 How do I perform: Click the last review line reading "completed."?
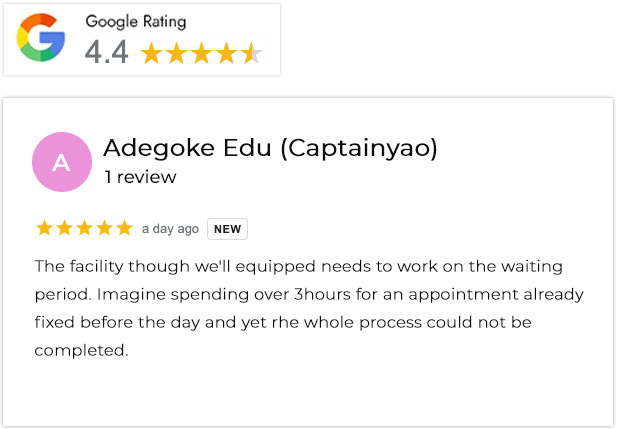click(x=81, y=351)
